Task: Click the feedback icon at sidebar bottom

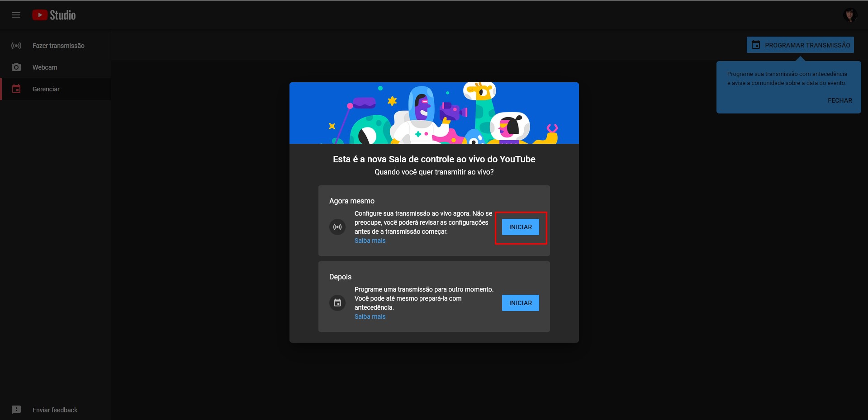Action: point(16,410)
